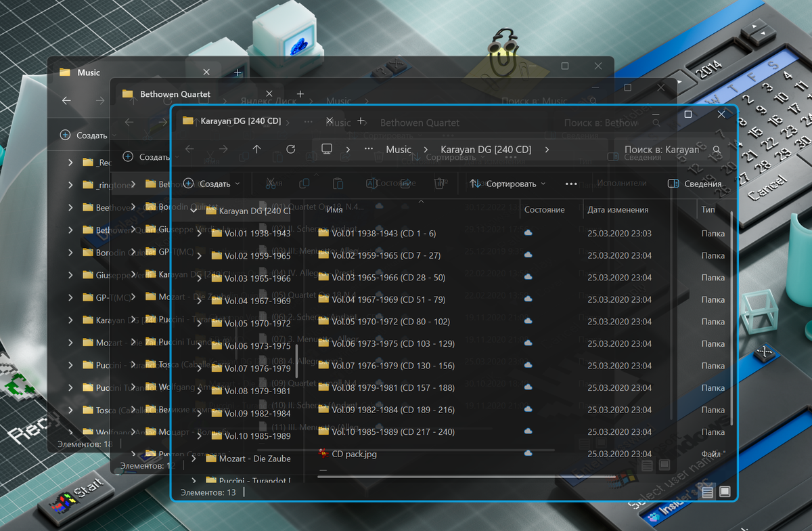Click the Rename icon in Karayan toolbar

[x=371, y=184]
